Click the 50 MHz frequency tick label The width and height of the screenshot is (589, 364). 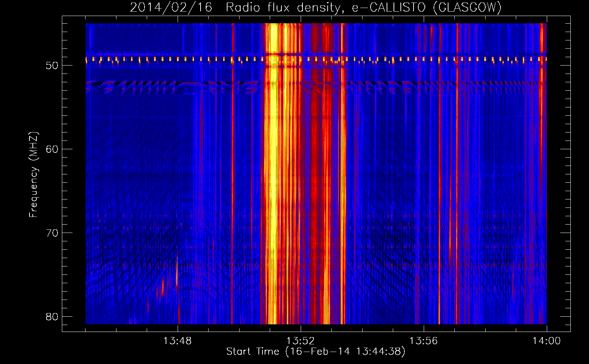tap(52, 66)
